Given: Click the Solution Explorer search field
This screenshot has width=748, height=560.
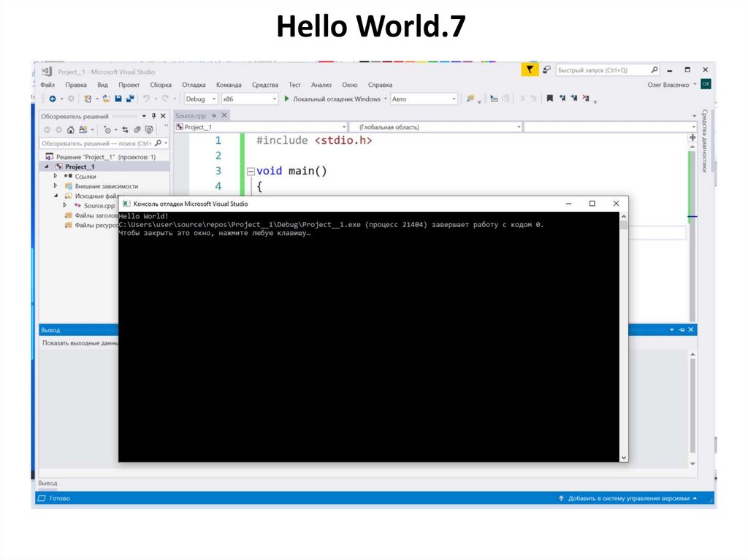Looking at the screenshot, I should point(105,143).
